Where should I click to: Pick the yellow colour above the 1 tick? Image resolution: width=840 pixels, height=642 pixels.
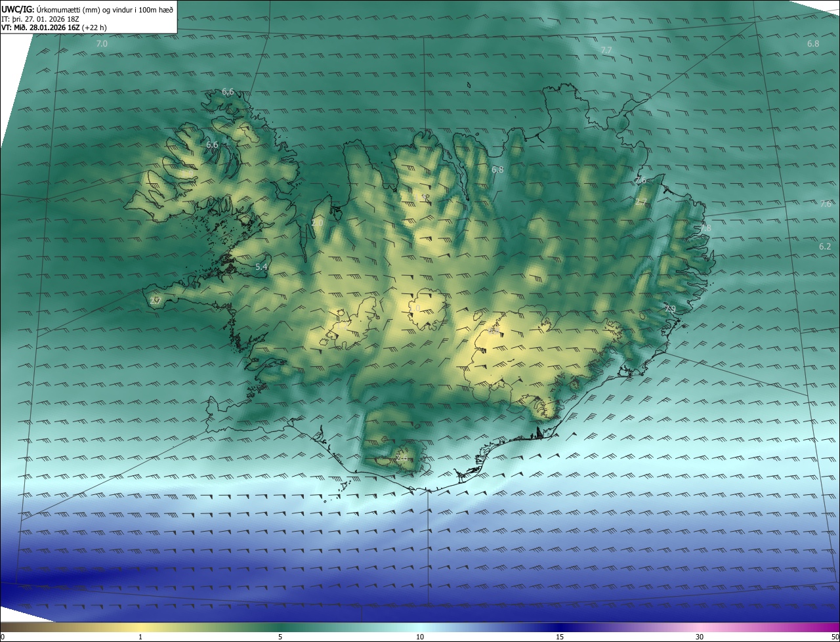point(140,627)
